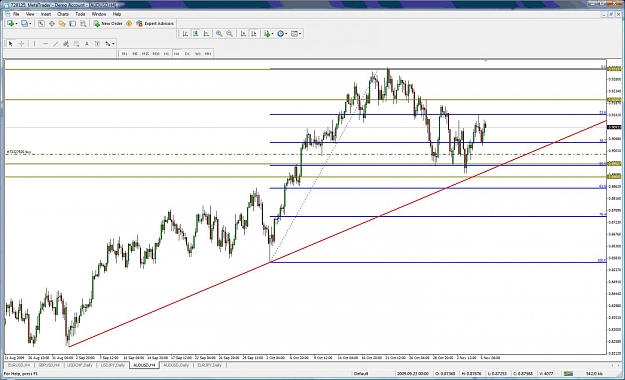Image resolution: width=625 pixels, height=380 pixels.
Task: Click the yellow diamond icon beside New Order
Action: pos(129,24)
